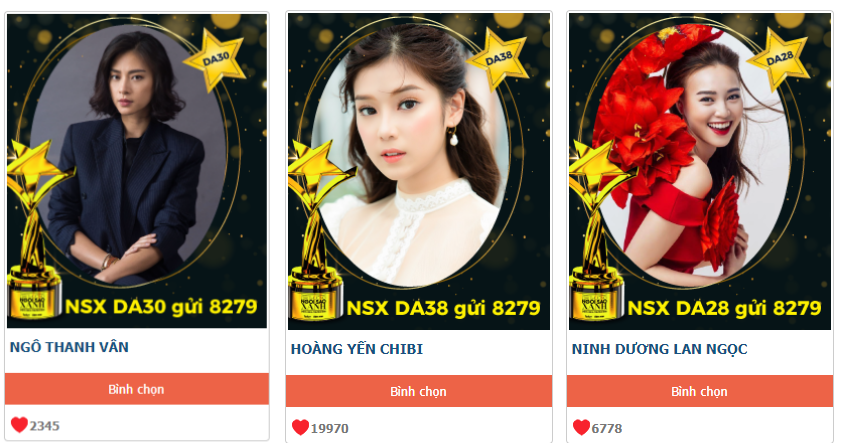Click the 'NSX DA30 gửi 8279' text
842x443 pixels.
(x=161, y=307)
